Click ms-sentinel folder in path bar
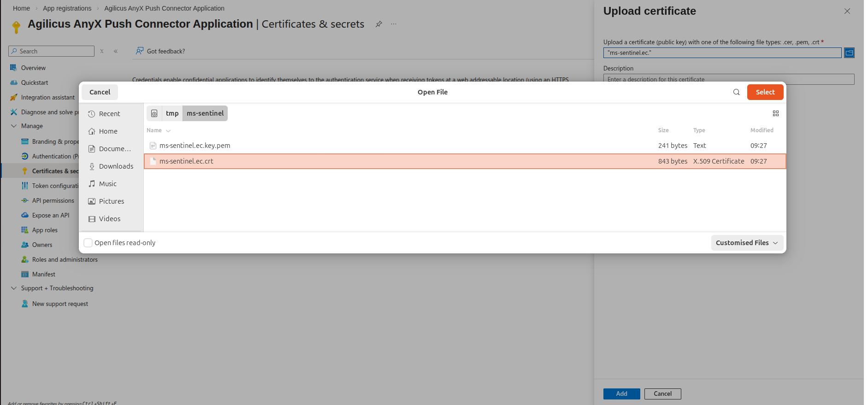Image resolution: width=868 pixels, height=405 pixels. click(205, 113)
